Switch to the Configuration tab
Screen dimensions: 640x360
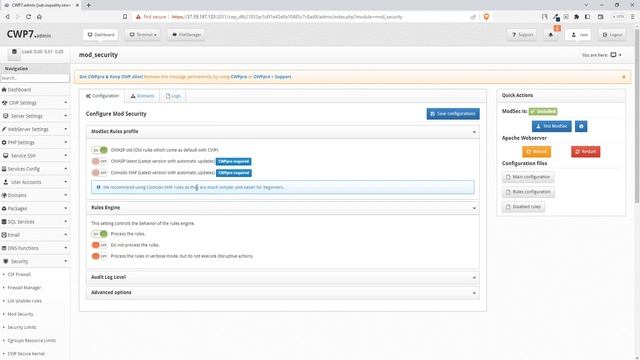pyautogui.click(x=102, y=96)
